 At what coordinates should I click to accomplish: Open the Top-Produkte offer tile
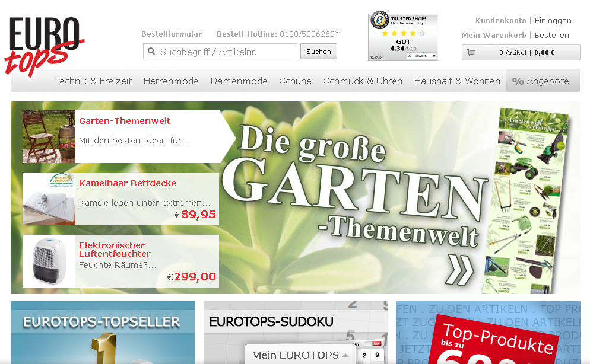coord(489,333)
